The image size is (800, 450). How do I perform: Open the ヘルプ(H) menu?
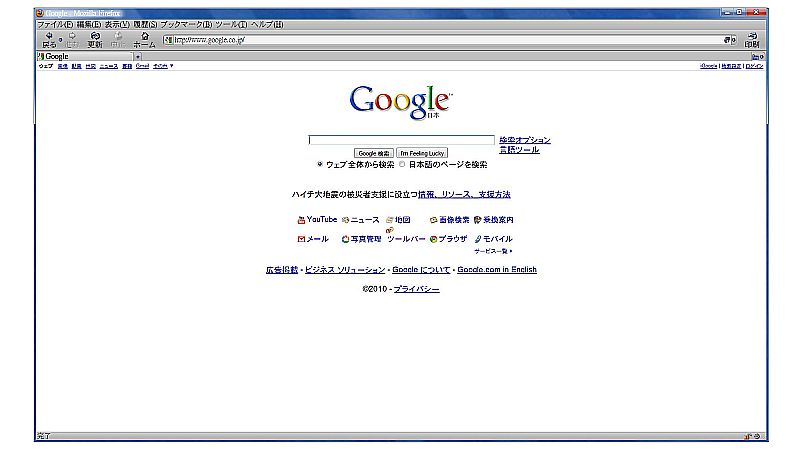[x=267, y=24]
